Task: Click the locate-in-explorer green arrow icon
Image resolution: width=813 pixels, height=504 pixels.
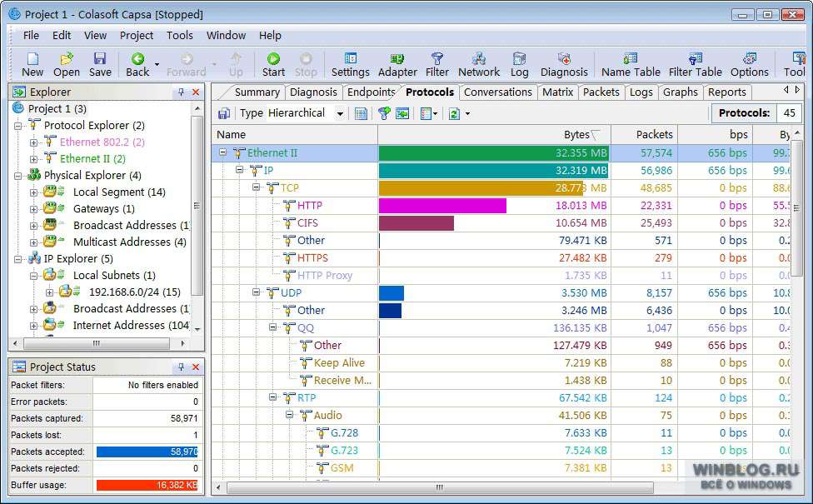Action: click(x=402, y=113)
